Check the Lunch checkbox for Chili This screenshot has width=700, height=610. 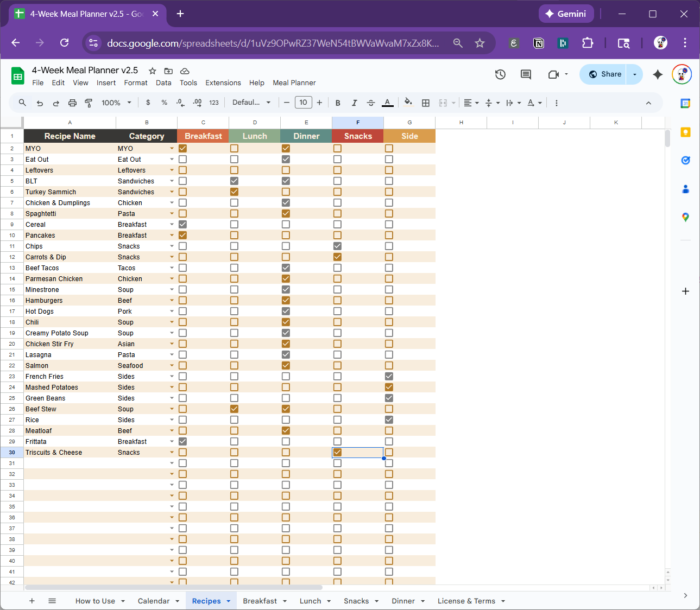[x=234, y=322]
